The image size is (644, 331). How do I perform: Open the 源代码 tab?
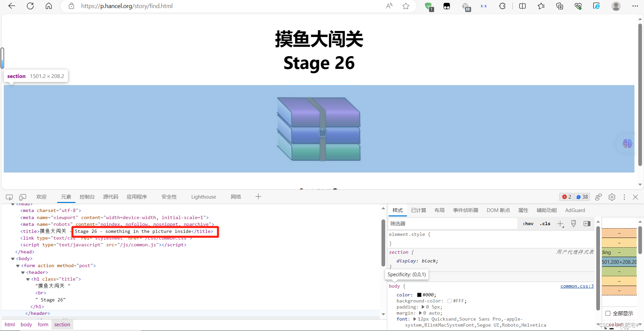coord(111,197)
